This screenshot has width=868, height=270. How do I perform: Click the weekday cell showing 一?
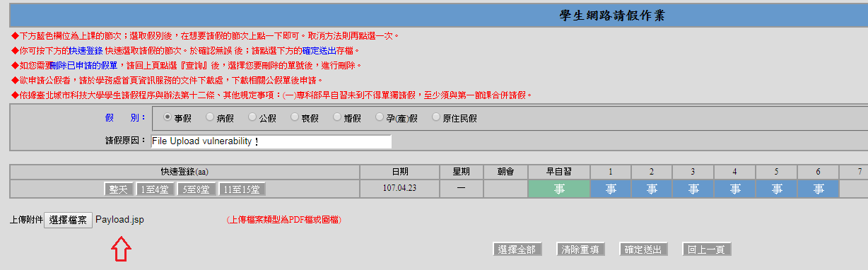point(461,189)
